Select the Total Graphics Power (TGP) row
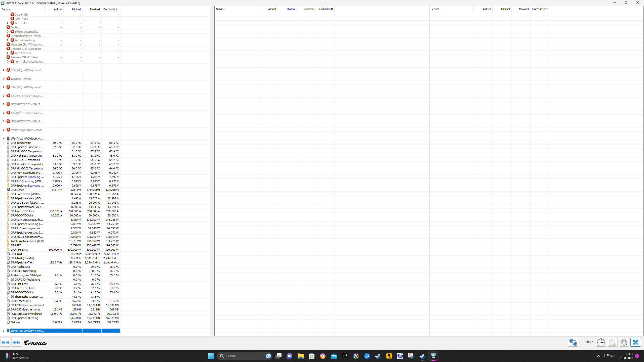 click(x=27, y=241)
